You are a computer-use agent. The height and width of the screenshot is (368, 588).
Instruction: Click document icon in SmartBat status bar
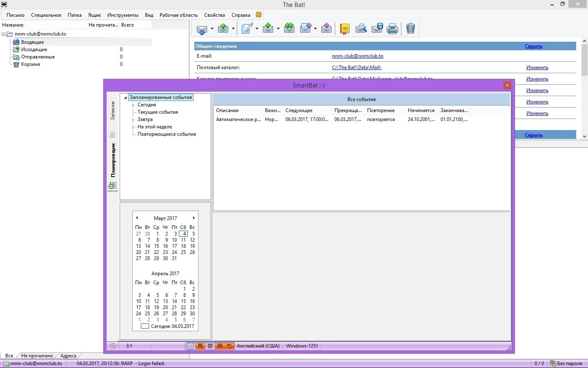click(113, 346)
